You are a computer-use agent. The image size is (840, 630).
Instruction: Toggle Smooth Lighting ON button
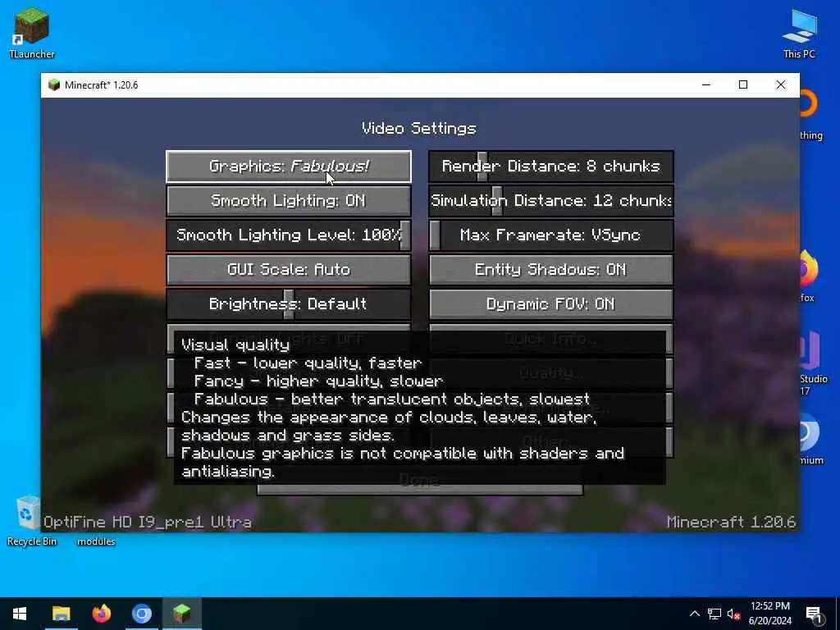289,200
